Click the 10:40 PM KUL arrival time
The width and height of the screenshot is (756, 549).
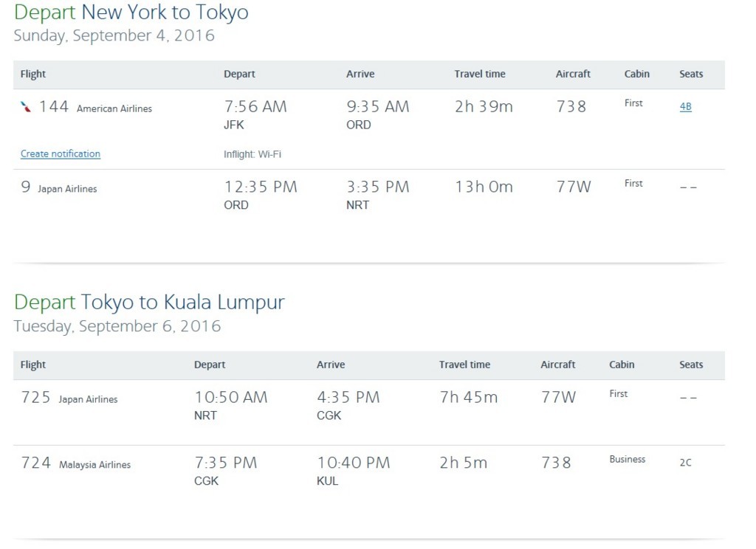[x=353, y=463]
